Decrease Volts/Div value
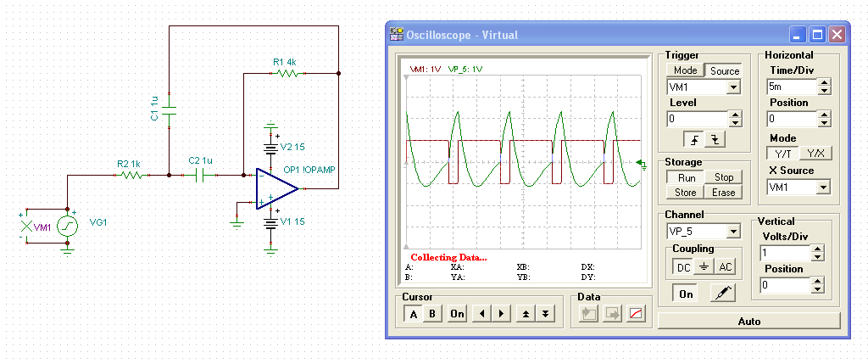Image resolution: width=868 pixels, height=364 pixels. click(x=818, y=257)
